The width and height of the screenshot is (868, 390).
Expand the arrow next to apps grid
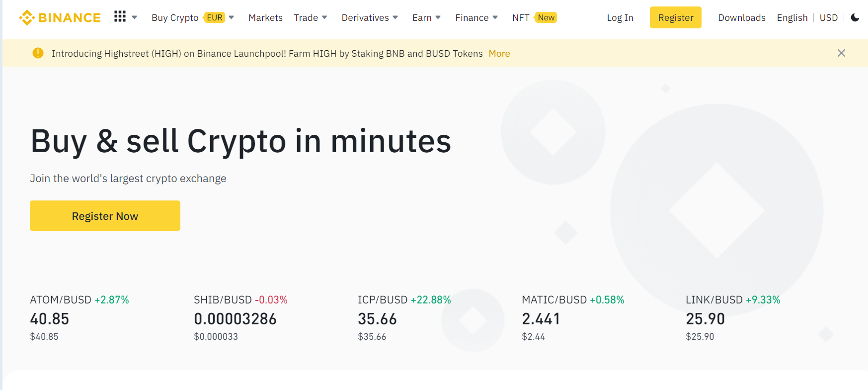(134, 17)
